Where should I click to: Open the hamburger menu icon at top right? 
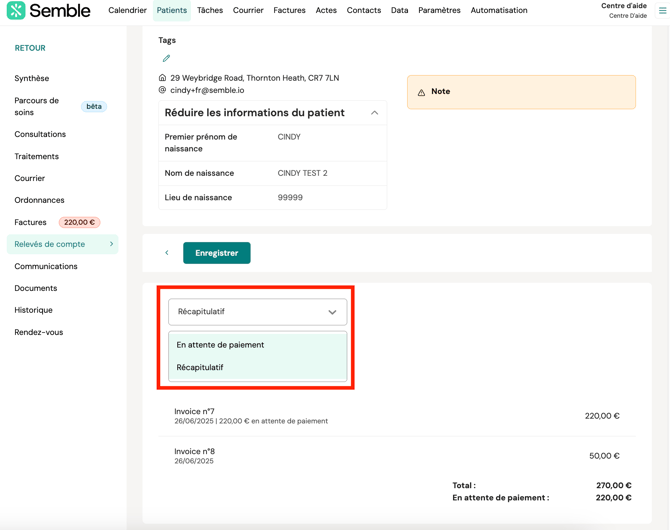coord(662,10)
